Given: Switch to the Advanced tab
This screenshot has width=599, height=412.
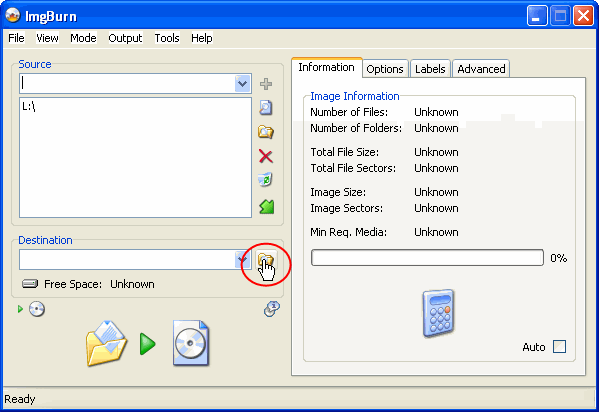Looking at the screenshot, I should pyautogui.click(x=481, y=69).
